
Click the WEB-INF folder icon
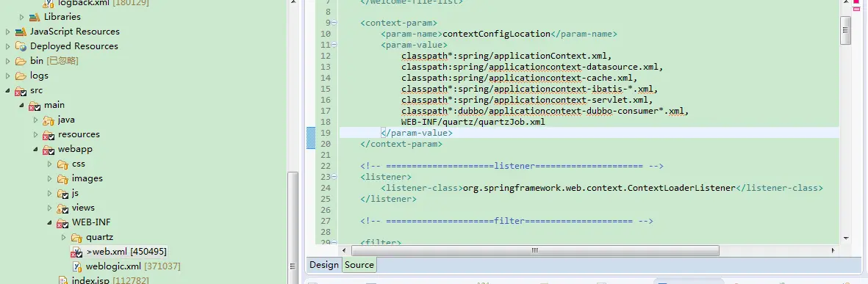point(62,222)
